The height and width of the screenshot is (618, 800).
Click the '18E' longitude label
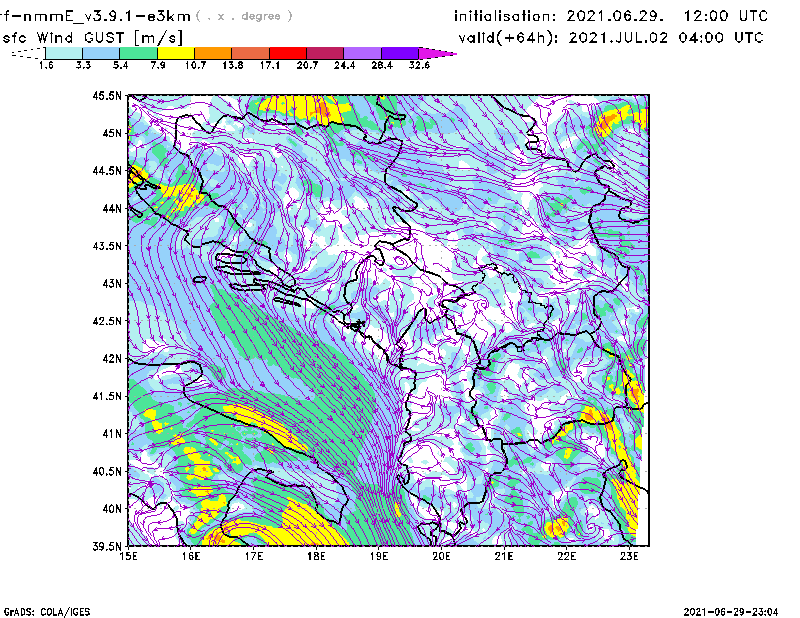316,556
